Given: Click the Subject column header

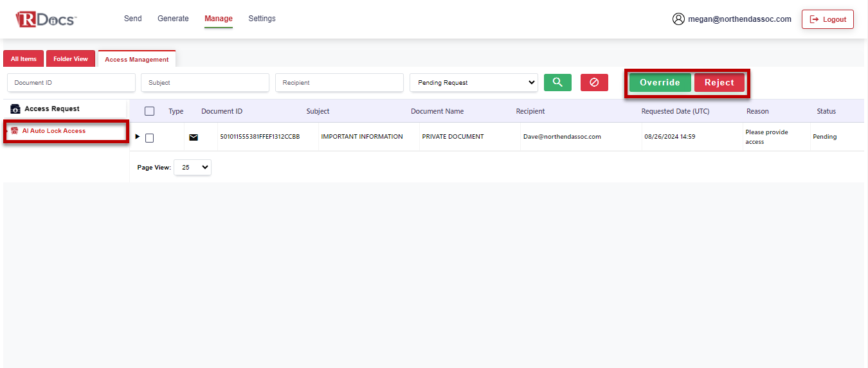Looking at the screenshot, I should click(318, 111).
